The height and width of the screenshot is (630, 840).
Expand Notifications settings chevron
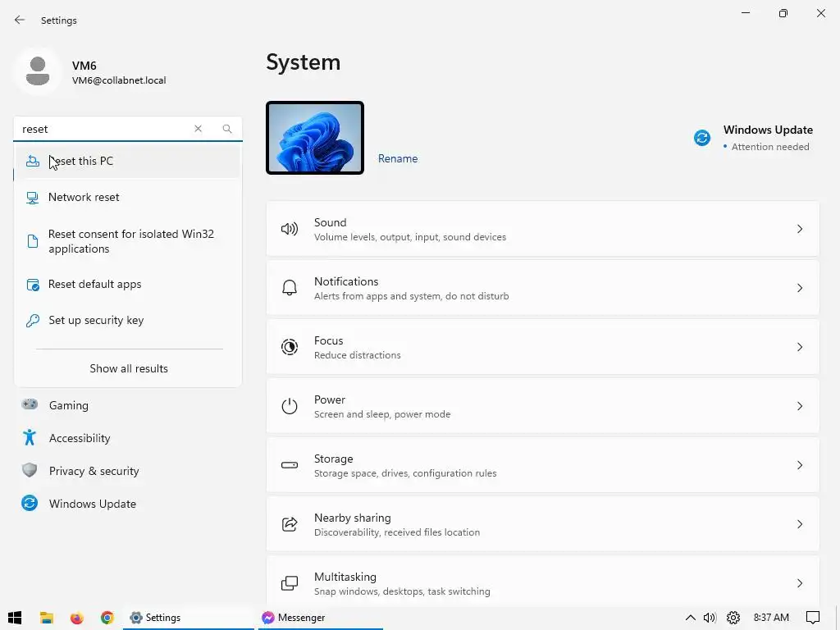[800, 288]
